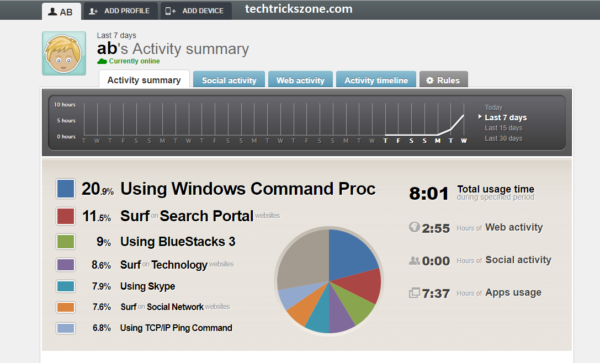Click the globe icon beside Web activity
This screenshot has width=600, height=363.
[414, 227]
